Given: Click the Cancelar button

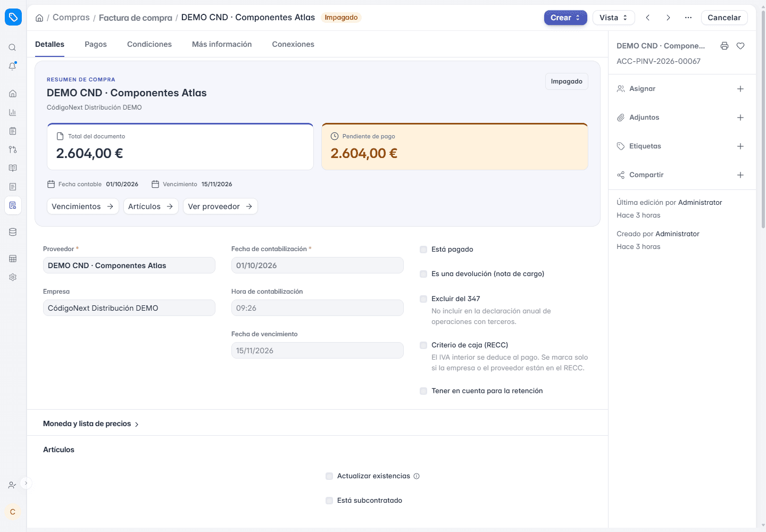Looking at the screenshot, I should coord(724,18).
